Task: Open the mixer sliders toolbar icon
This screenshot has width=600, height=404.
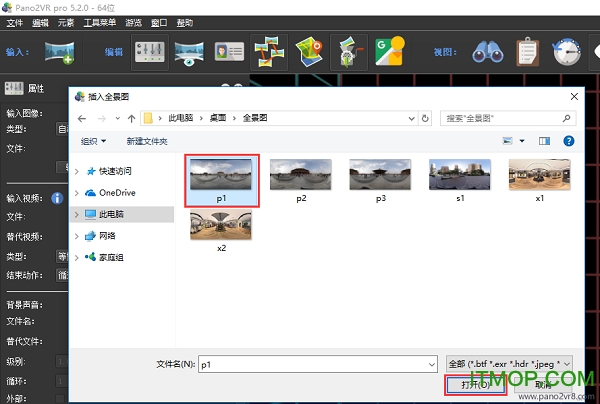Action: pyautogui.click(x=149, y=51)
